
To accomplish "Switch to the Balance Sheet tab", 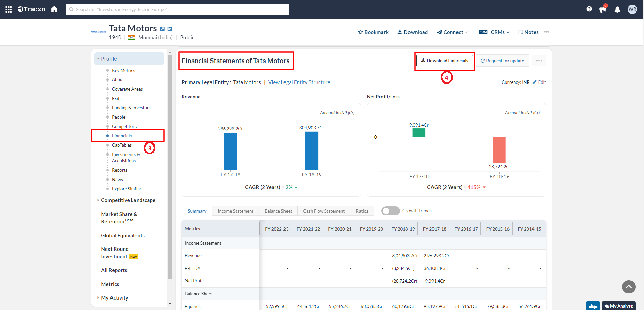I will (x=278, y=211).
